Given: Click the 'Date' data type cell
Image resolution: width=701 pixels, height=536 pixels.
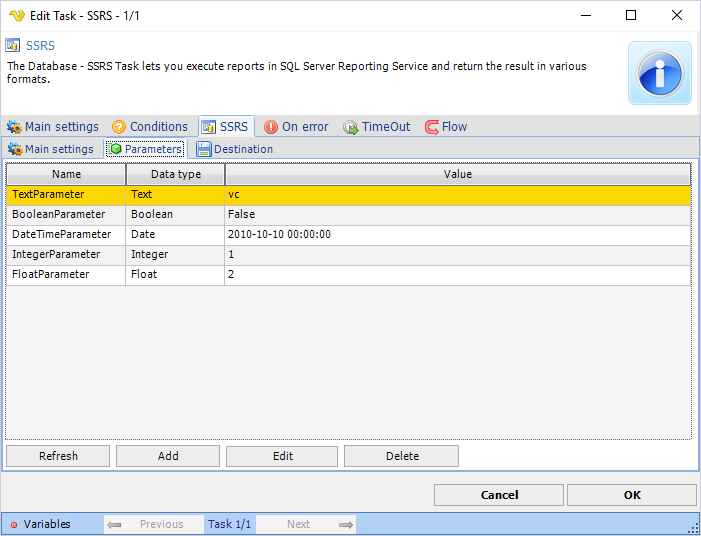Looking at the screenshot, I should coord(175,235).
